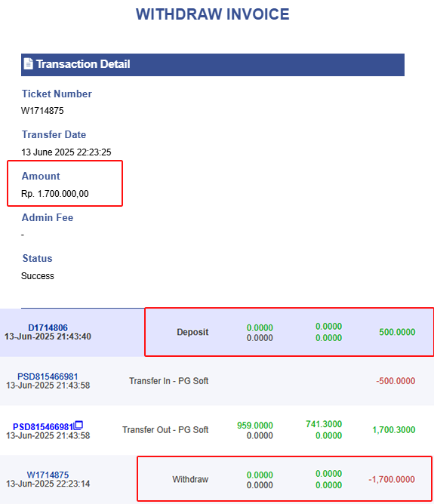Click the Transfer Date label

coord(54,135)
